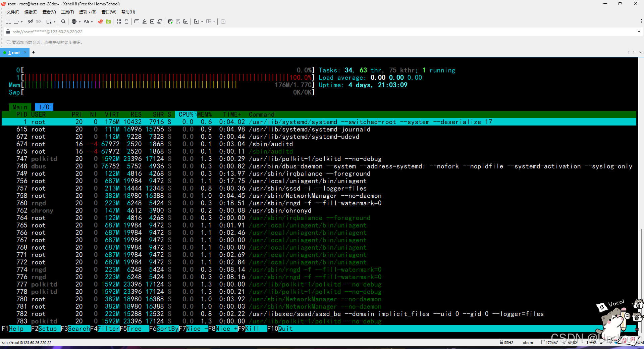Switch to htop Main tab

click(20, 107)
